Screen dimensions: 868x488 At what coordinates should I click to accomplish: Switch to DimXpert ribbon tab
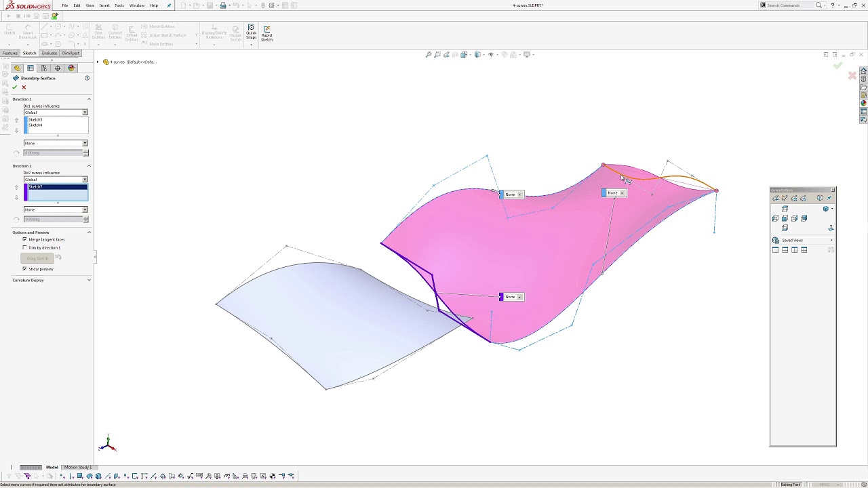(71, 53)
